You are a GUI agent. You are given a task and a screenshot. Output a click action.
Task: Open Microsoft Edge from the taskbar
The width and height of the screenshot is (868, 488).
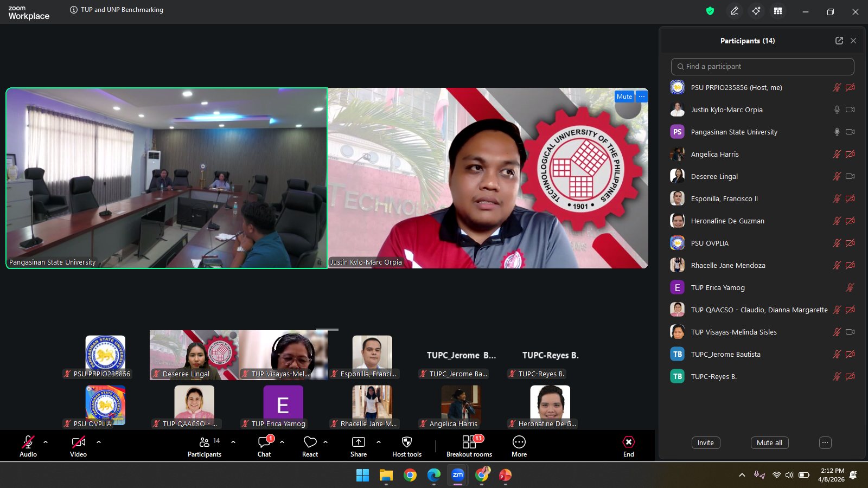pyautogui.click(x=433, y=476)
